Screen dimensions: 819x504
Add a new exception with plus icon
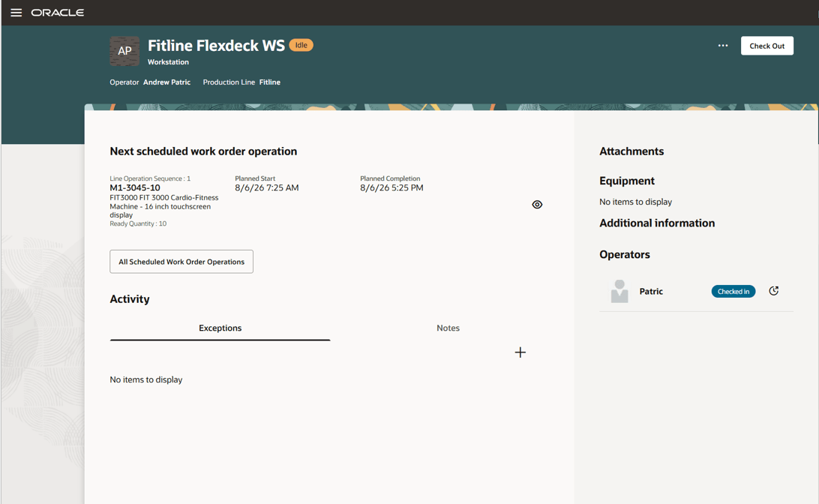520,352
